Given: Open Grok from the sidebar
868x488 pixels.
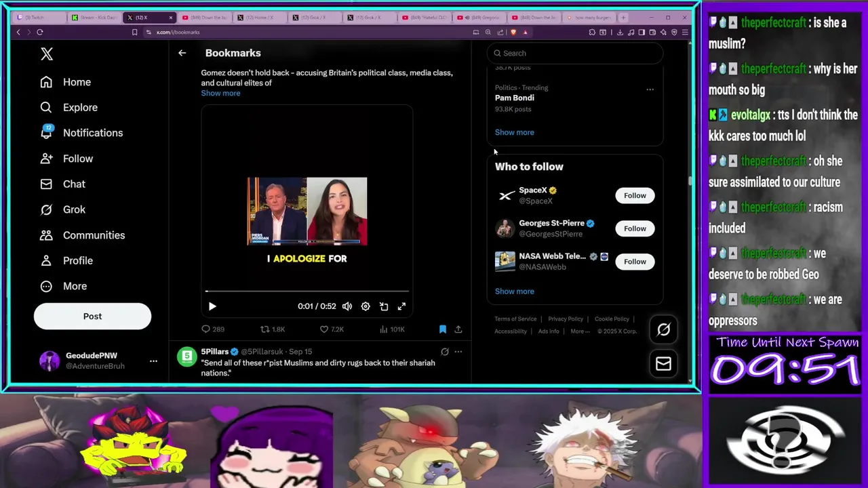Looking at the screenshot, I should [x=62, y=209].
